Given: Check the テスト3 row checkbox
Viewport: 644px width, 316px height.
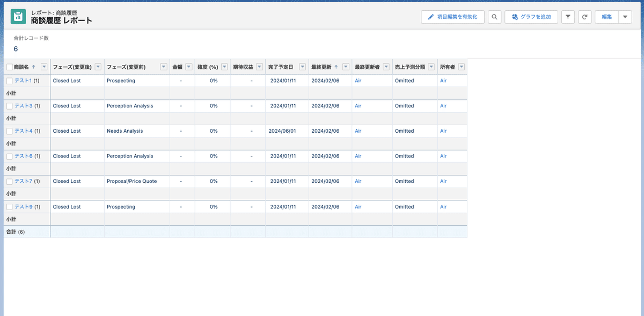Looking at the screenshot, I should pos(10,106).
